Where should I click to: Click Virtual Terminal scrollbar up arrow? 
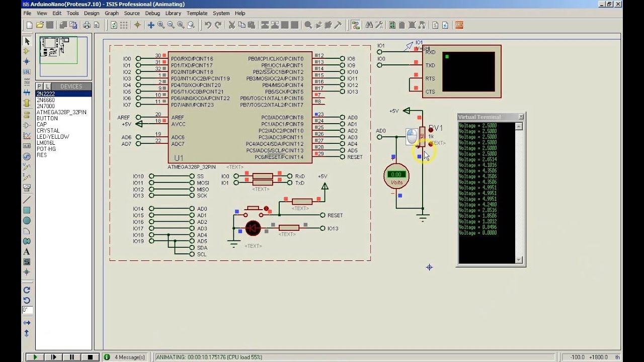[x=519, y=126]
